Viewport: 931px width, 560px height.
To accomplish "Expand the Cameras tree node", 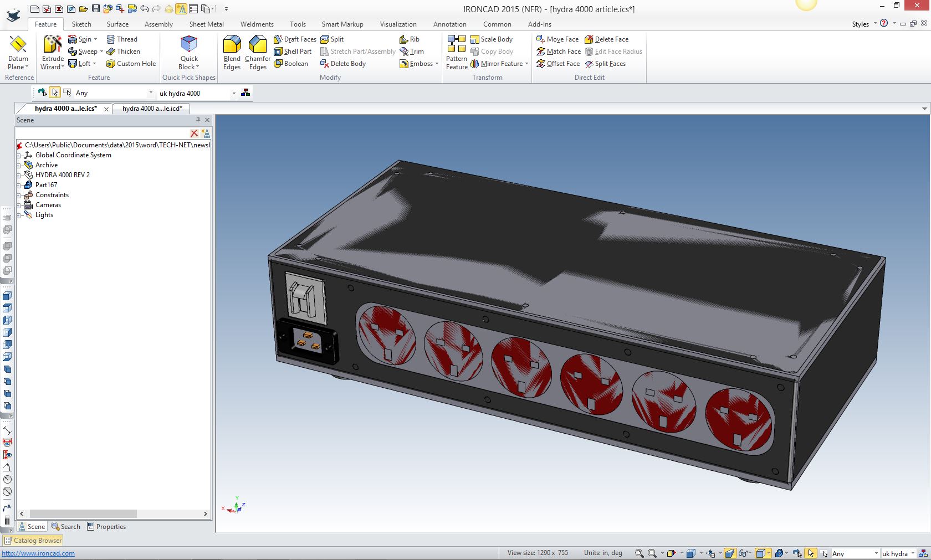I will (x=19, y=205).
